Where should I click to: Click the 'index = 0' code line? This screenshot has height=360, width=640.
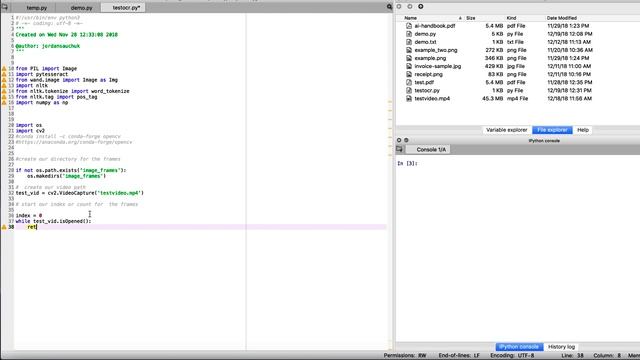point(29,216)
